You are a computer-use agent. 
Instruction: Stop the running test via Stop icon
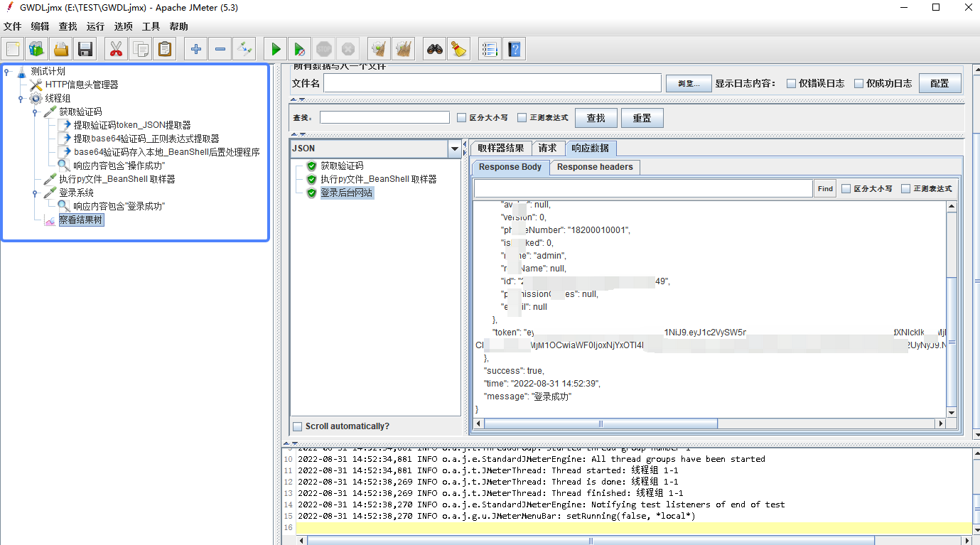pyautogui.click(x=324, y=48)
